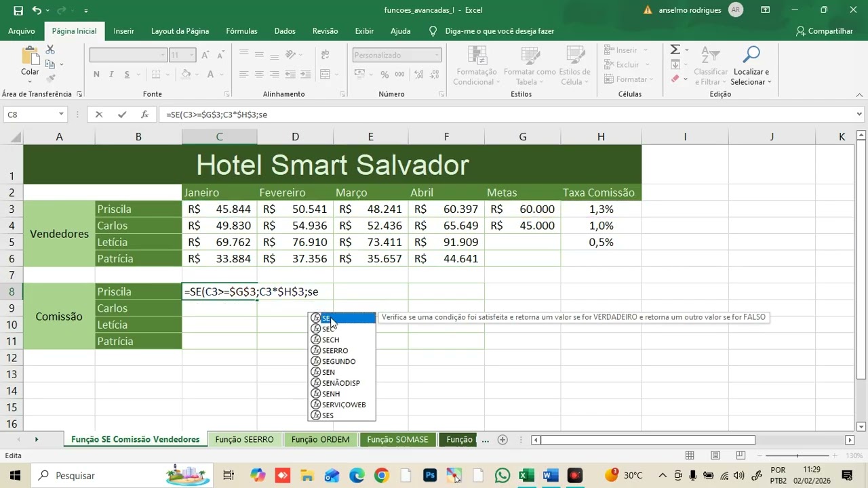Viewport: 868px width, 488px height.
Task: Open WhatsApp from the taskbar
Action: point(502,475)
